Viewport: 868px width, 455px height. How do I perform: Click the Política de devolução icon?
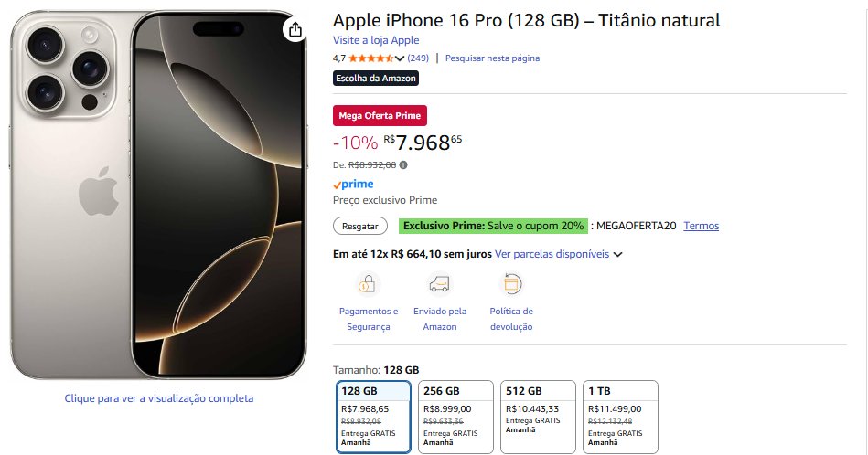click(x=511, y=284)
